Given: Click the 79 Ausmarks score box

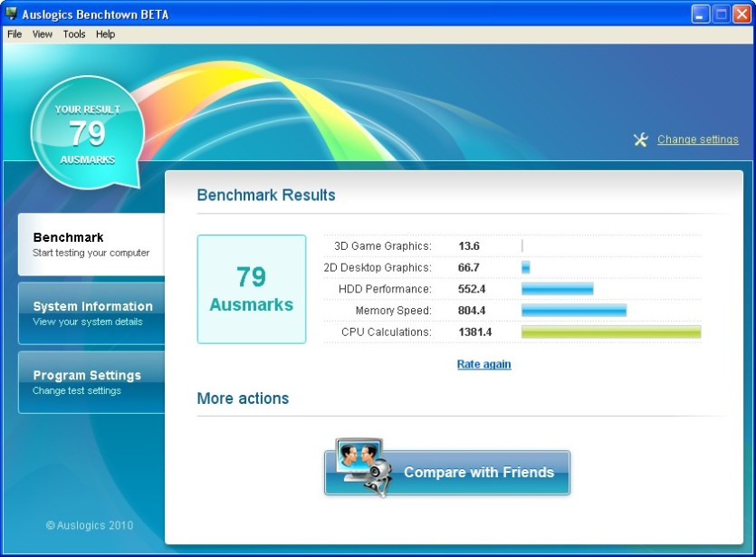Looking at the screenshot, I should pyautogui.click(x=251, y=289).
